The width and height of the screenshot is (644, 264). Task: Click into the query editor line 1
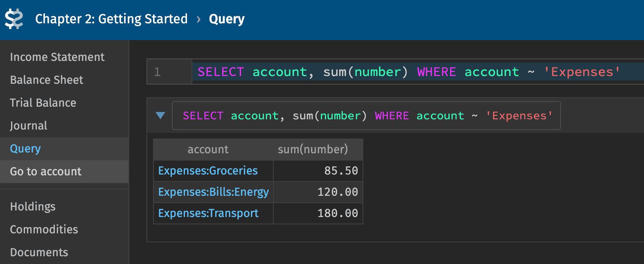pyautogui.click(x=417, y=72)
